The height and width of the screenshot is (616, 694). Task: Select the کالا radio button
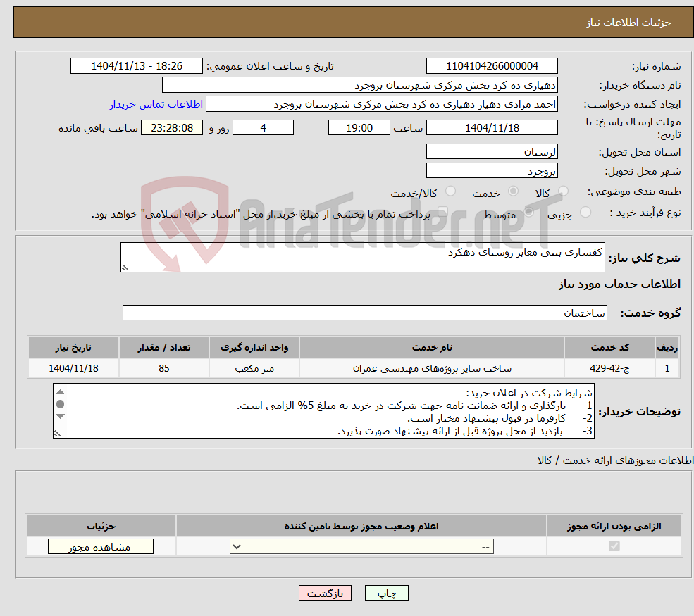point(563,191)
